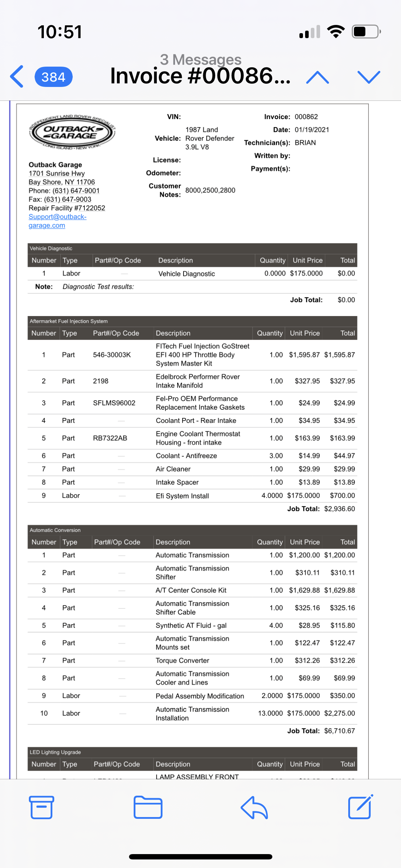
Task: Tap the 384 unread count badge
Action: coord(53,77)
